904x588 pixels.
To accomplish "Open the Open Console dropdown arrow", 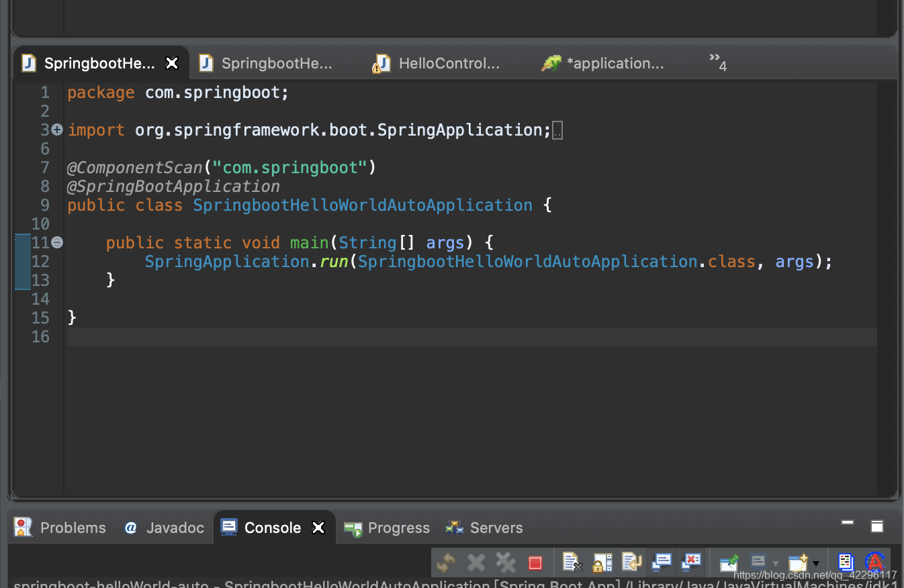I will (x=816, y=564).
